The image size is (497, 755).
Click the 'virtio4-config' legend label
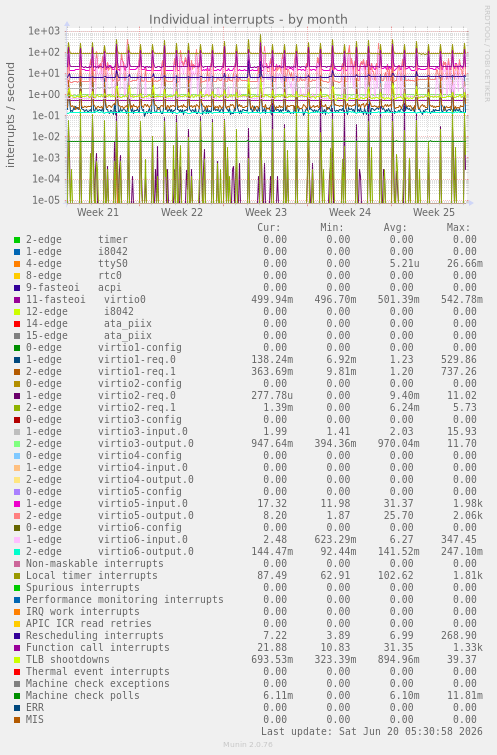(x=140, y=456)
